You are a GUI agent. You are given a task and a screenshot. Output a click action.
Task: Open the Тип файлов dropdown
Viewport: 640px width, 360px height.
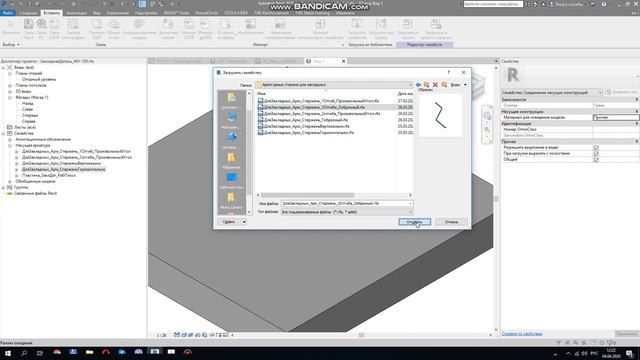point(347,212)
